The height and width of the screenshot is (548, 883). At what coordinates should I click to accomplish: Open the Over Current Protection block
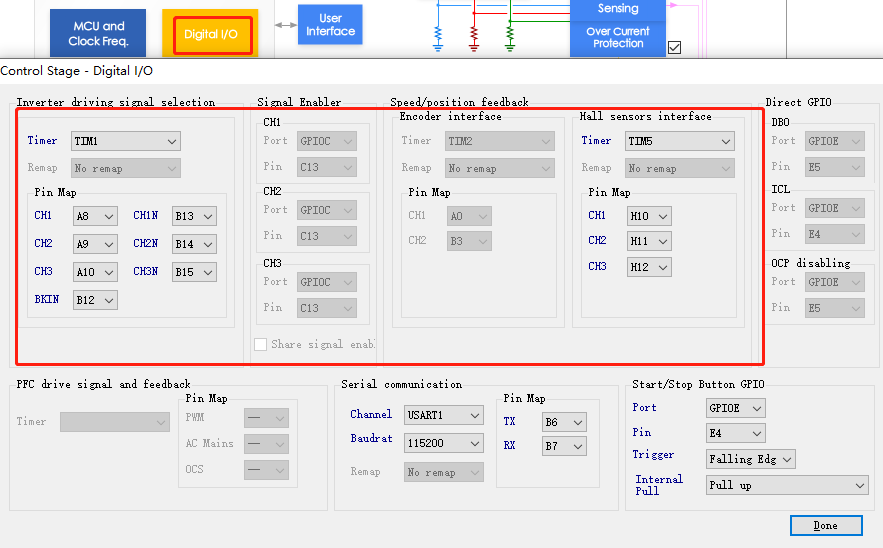pyautogui.click(x=618, y=38)
